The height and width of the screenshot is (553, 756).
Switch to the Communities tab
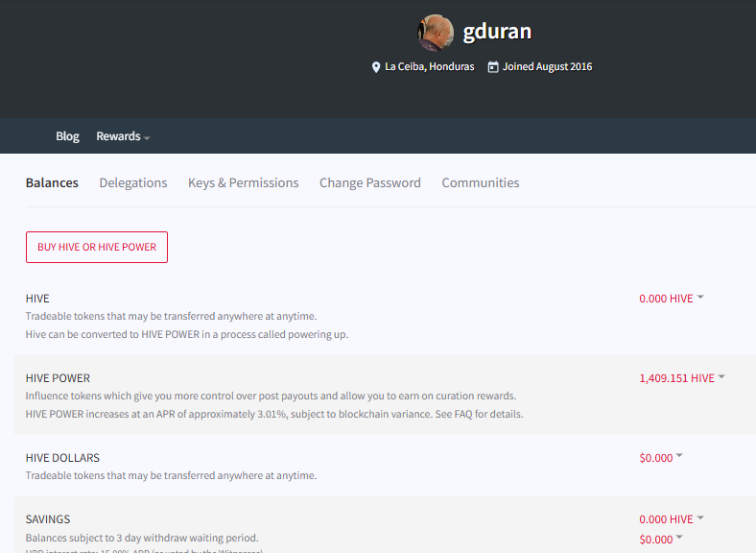tap(481, 182)
